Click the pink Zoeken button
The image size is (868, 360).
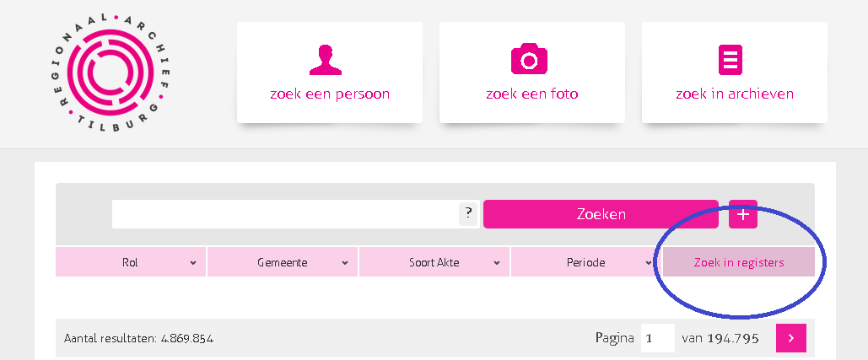(x=601, y=214)
